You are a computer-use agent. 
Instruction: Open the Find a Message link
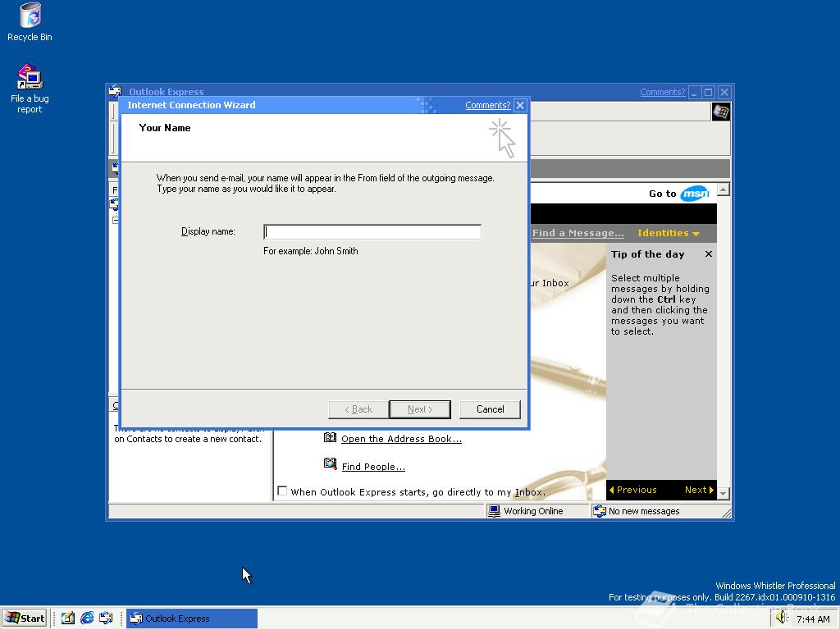(x=578, y=233)
